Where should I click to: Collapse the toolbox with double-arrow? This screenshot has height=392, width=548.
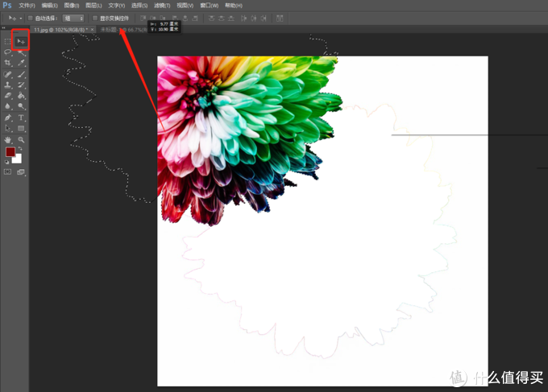coord(3,28)
